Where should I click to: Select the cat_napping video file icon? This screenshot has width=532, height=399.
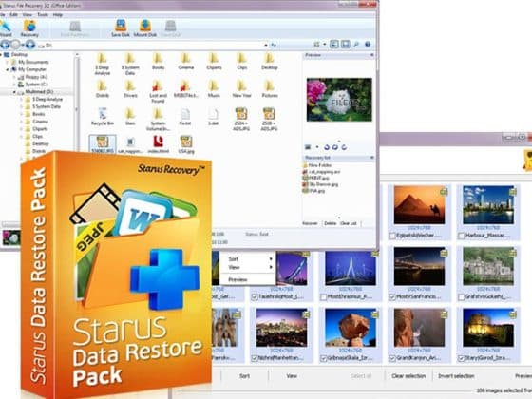coord(130,144)
